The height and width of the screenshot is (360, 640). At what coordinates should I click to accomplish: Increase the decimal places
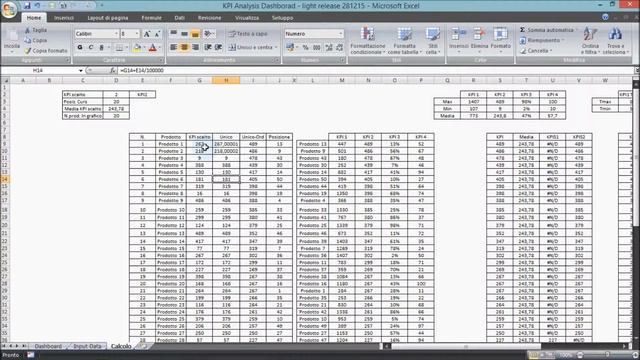coord(329,47)
